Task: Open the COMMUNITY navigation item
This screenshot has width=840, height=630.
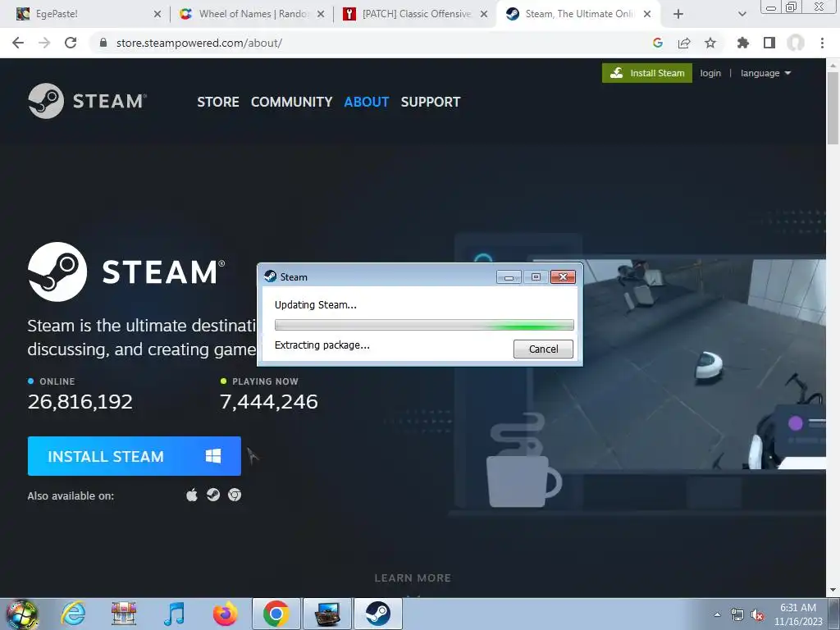Action: point(291,102)
